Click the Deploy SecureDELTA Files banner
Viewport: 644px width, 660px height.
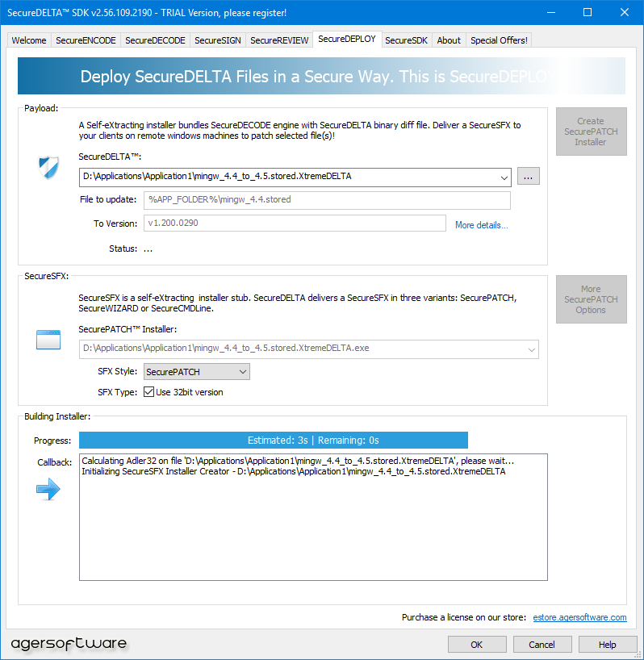click(x=321, y=76)
